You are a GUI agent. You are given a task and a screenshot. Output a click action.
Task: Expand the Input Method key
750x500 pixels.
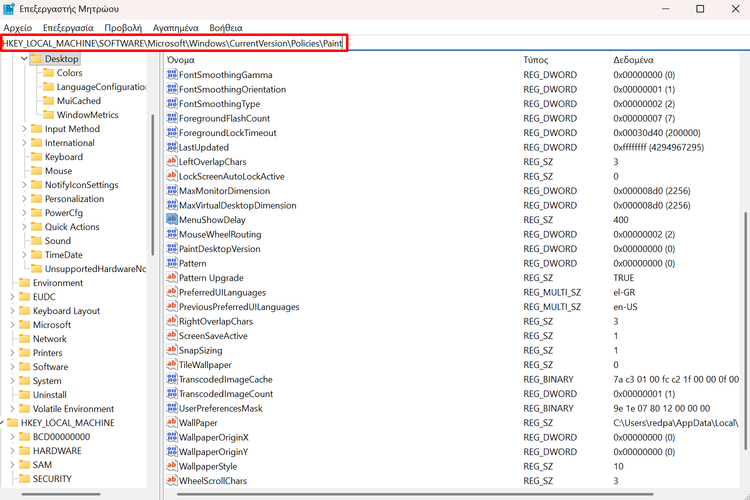point(24,129)
